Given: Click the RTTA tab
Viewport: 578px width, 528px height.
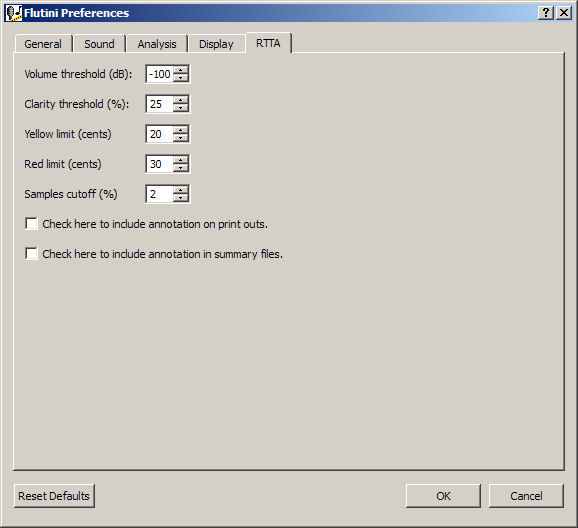Looking at the screenshot, I should [x=269, y=43].
